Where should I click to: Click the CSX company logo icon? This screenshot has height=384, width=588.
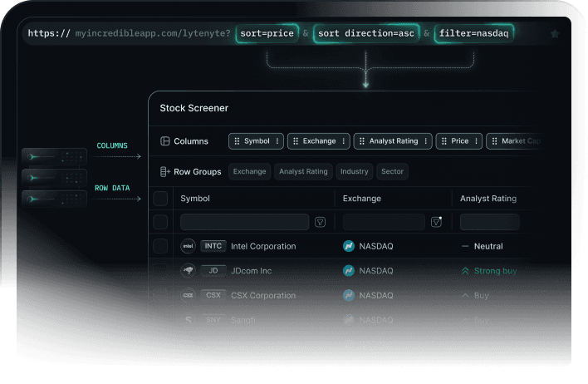[188, 295]
